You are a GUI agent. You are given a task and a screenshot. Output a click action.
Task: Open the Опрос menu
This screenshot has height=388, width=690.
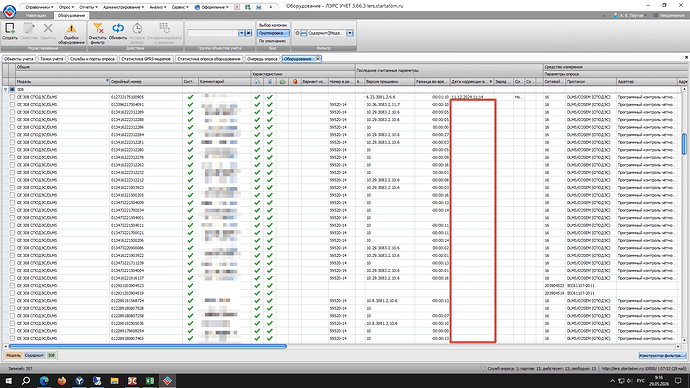66,7
